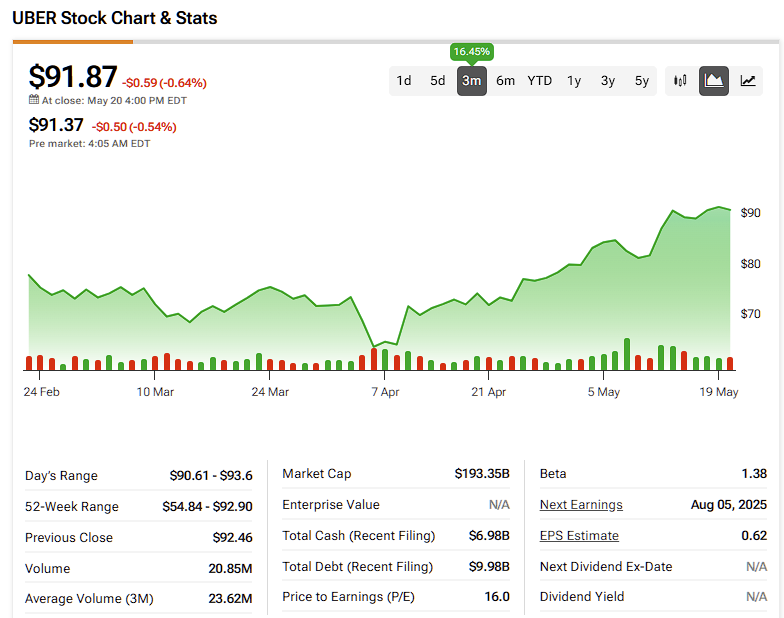Click the -$0.59 (-0.64%) change value
Image resolution: width=784 pixels, height=618 pixels.
tap(164, 82)
